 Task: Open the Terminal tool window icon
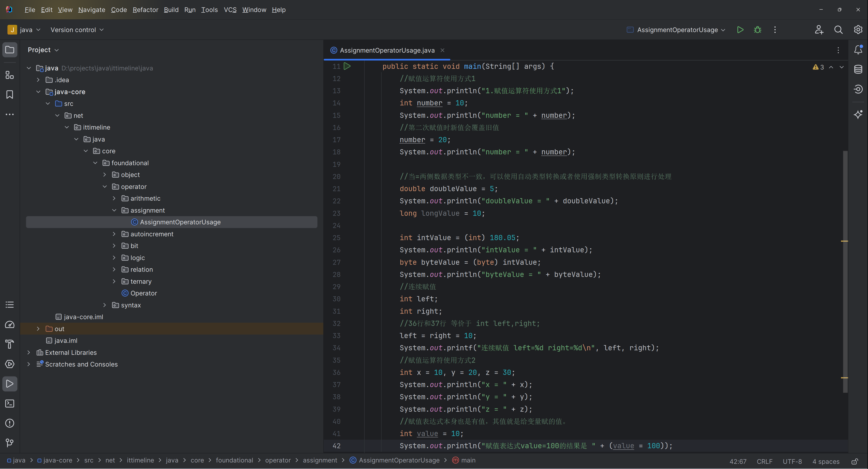point(10,403)
